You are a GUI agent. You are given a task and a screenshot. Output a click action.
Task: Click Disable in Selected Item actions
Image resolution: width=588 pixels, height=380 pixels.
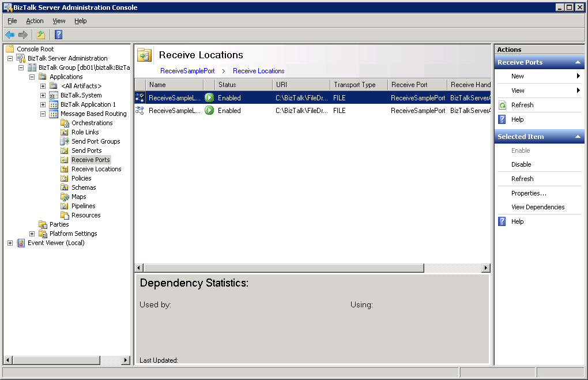[521, 164]
